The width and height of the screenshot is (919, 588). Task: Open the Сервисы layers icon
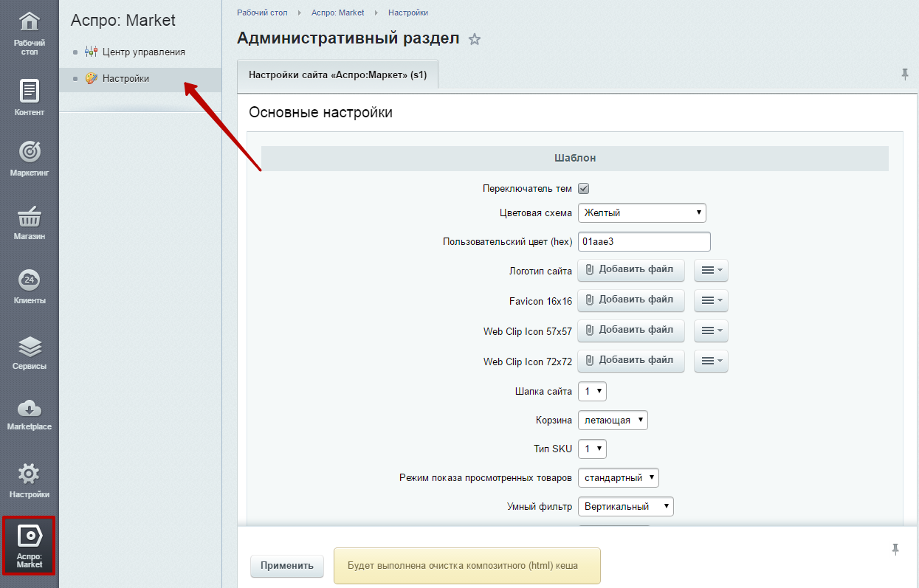29,347
